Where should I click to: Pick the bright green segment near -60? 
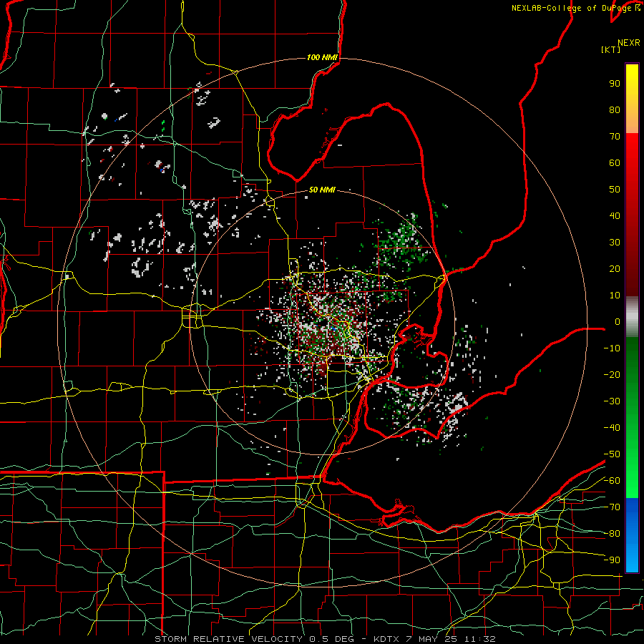point(632,481)
